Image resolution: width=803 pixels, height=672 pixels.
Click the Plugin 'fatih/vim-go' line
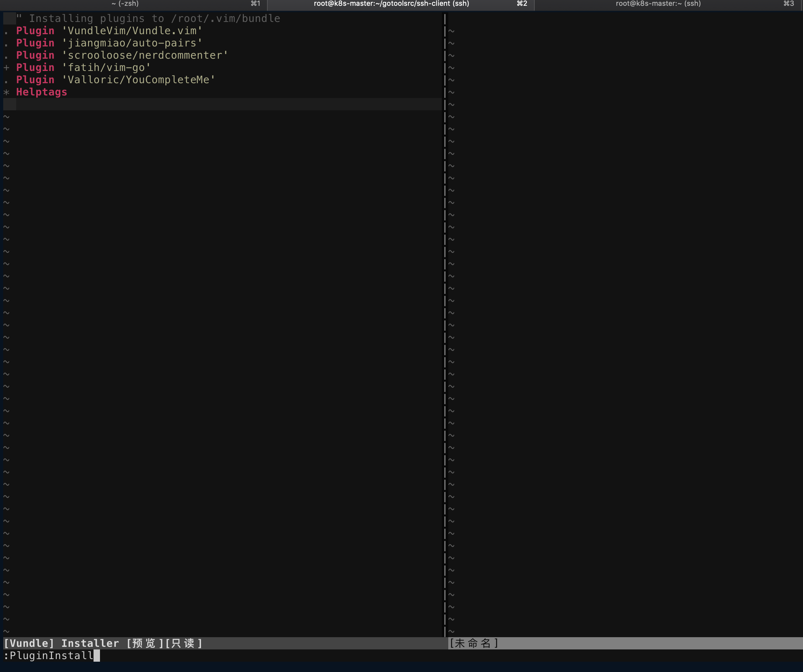tap(83, 67)
